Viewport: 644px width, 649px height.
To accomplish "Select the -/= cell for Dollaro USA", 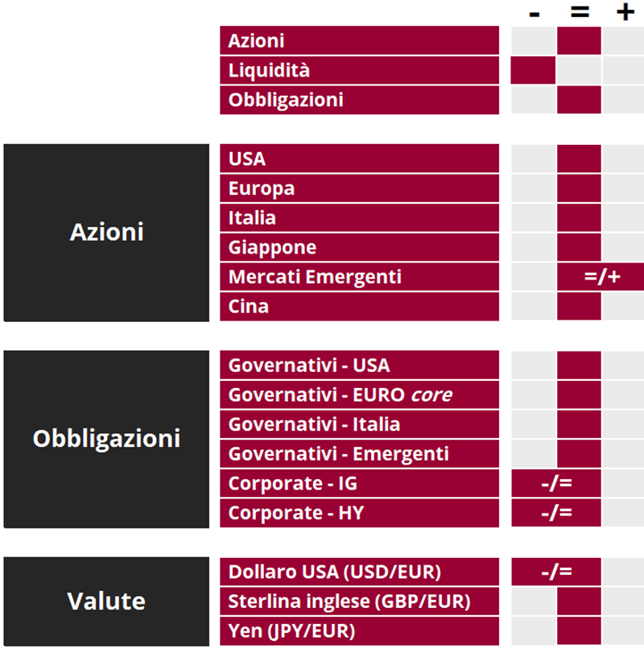I will coord(556,572).
